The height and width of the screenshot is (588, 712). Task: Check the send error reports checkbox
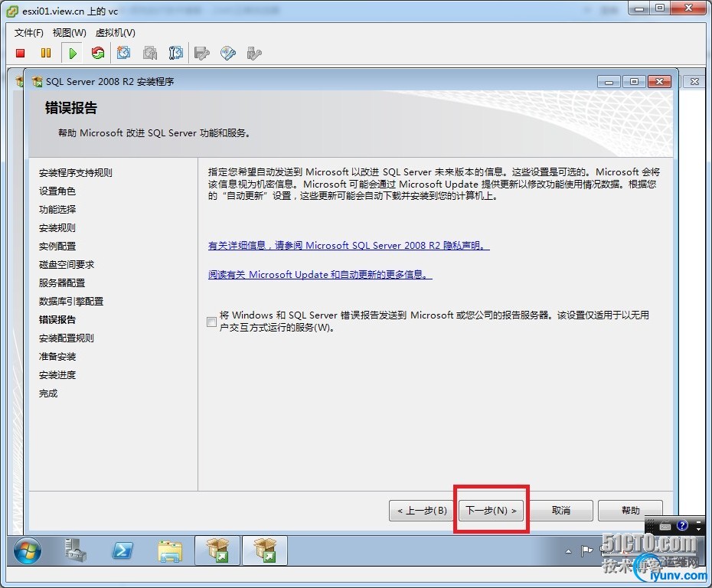211,322
